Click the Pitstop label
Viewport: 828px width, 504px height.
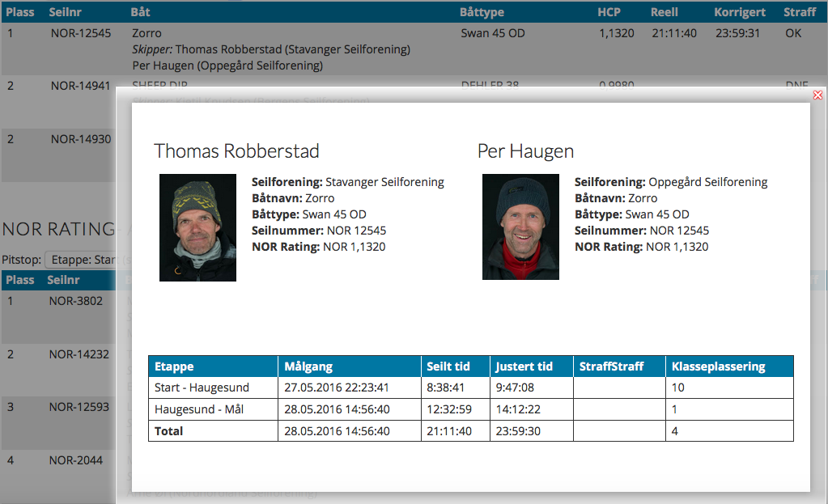[21, 260]
